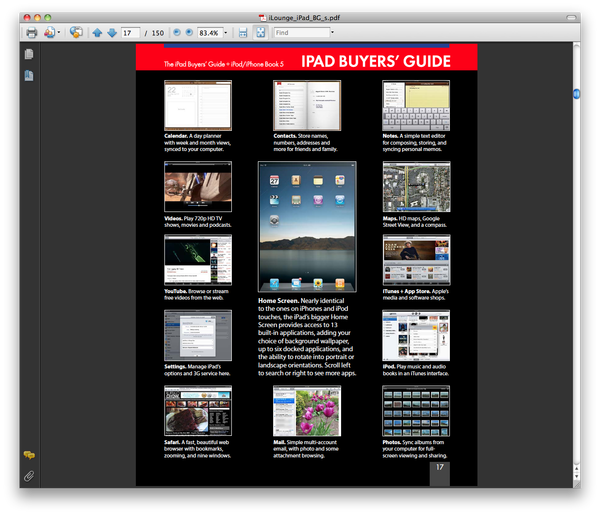
Task: Click the 'Contacts. Store names' caption
Action: 305,142
